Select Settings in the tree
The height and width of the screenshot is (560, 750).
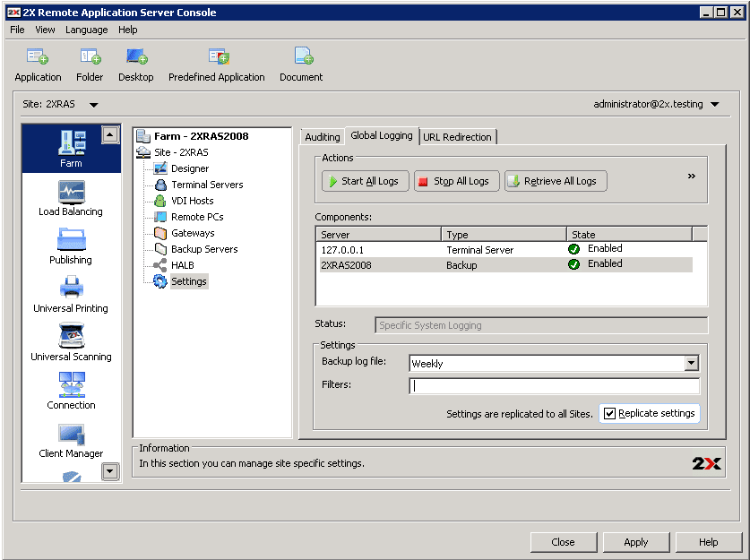coord(188,281)
